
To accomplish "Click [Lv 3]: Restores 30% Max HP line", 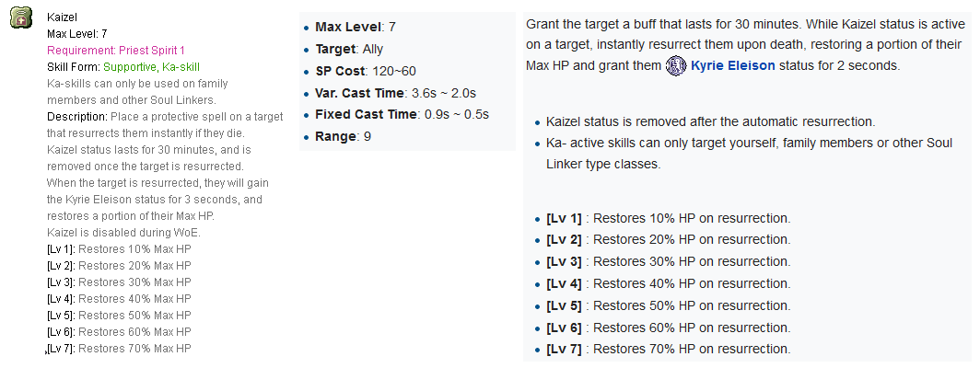I will [119, 282].
